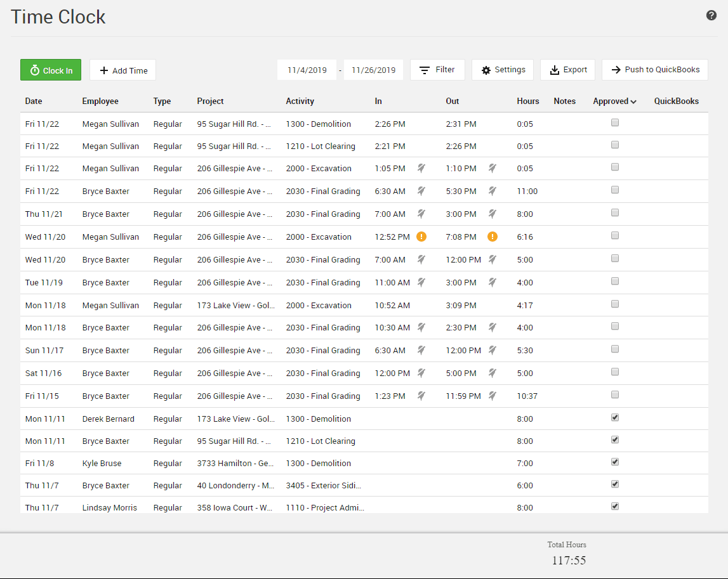Click GPS icon beside Sun 11/17 12:00 PM out

492,350
